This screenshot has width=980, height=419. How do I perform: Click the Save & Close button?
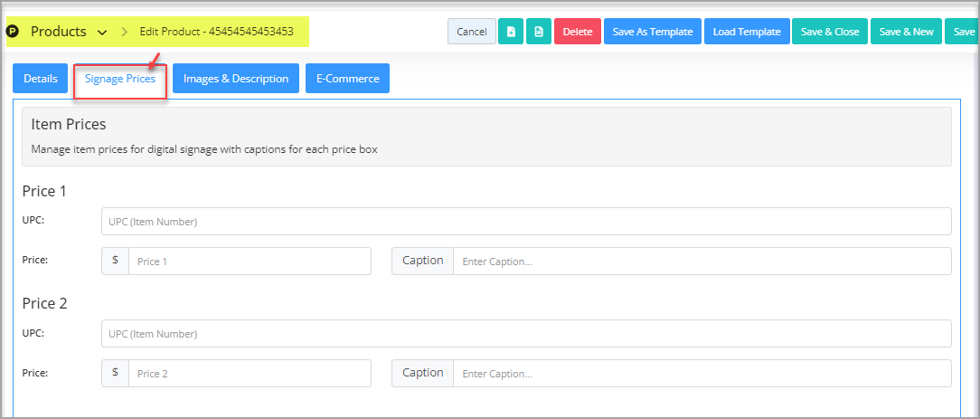click(x=830, y=32)
